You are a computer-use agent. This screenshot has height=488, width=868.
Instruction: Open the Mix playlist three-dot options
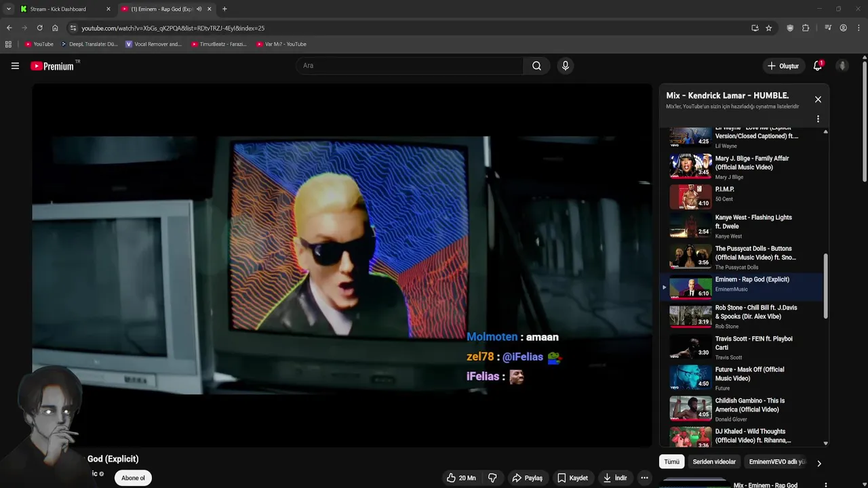pos(818,119)
